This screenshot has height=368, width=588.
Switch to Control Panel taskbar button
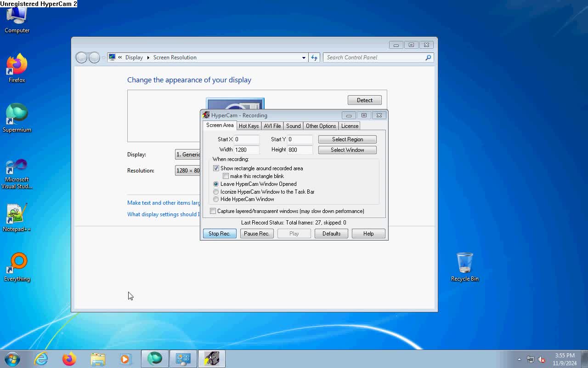click(183, 359)
